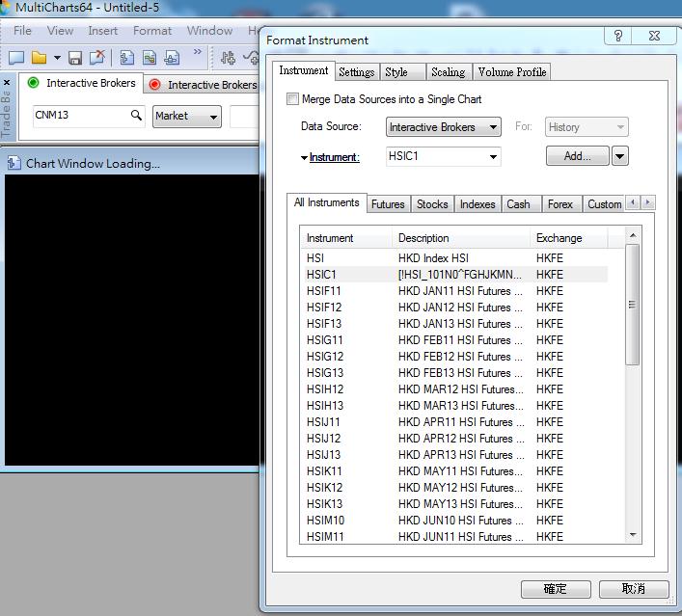Select the HSIH13 instrument row
682x616 pixels.
tap(454, 406)
